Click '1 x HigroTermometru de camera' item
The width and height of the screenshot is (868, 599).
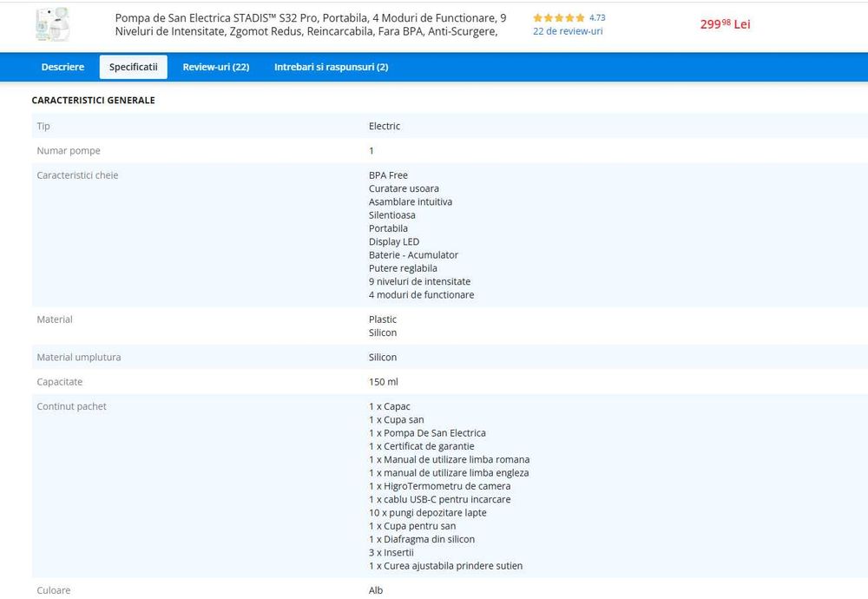click(439, 485)
